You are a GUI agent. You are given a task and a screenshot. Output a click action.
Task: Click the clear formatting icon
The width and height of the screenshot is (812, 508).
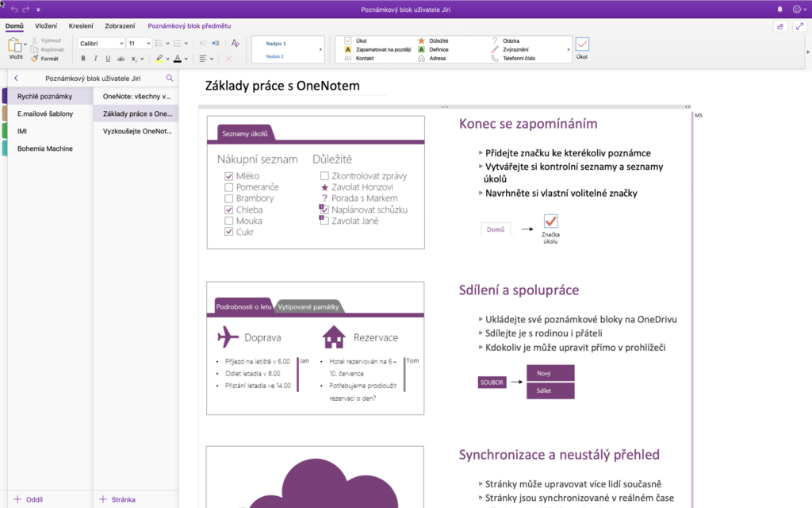235,43
